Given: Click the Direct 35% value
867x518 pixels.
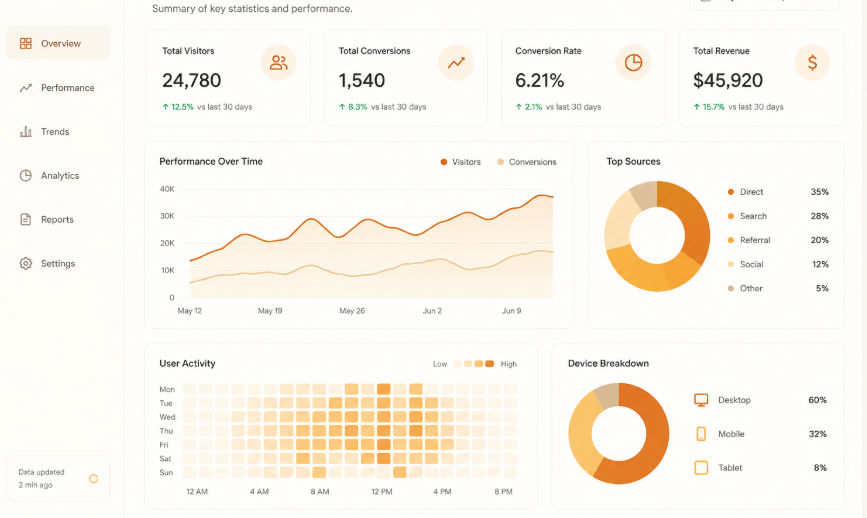Looking at the screenshot, I should pos(819,192).
